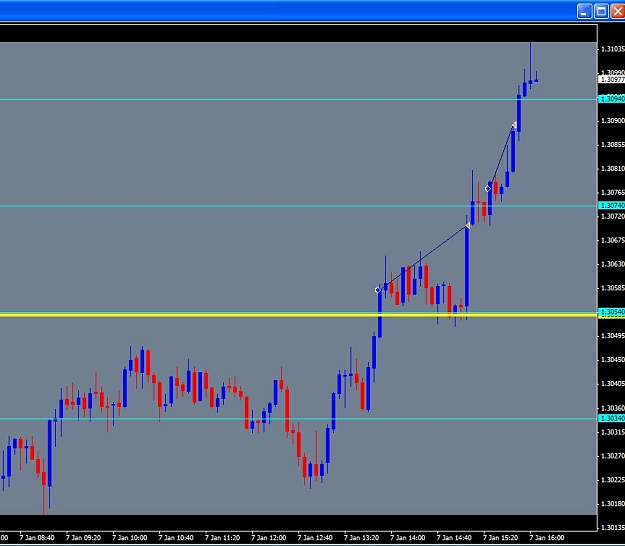Click the 1.30855 price scale label
The height and width of the screenshot is (546, 625).
click(613, 144)
